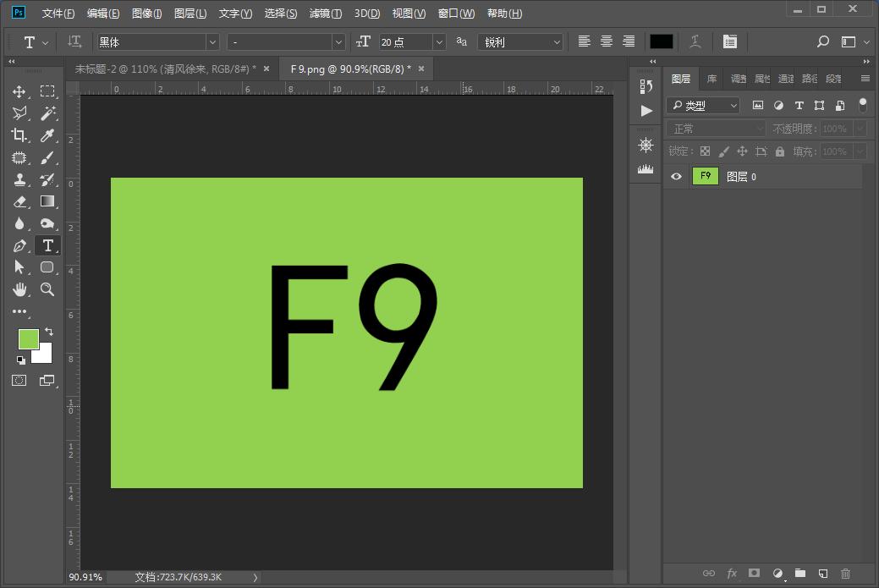Toggle Quick Mask mode
879x588 pixels.
(x=19, y=381)
